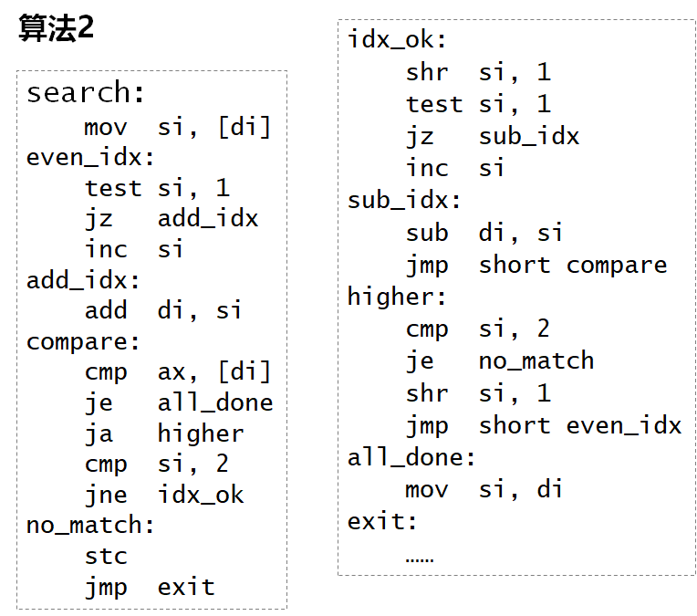Select the cmp ax, [di] line
Viewport: 697px width, 616px height.
click(177, 371)
